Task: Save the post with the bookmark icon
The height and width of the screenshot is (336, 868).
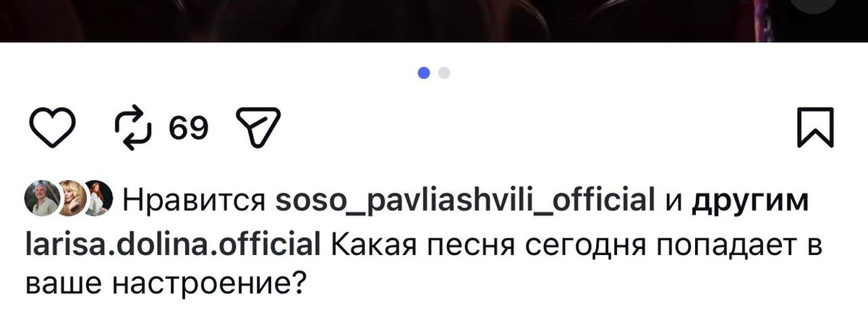Action: point(815,129)
